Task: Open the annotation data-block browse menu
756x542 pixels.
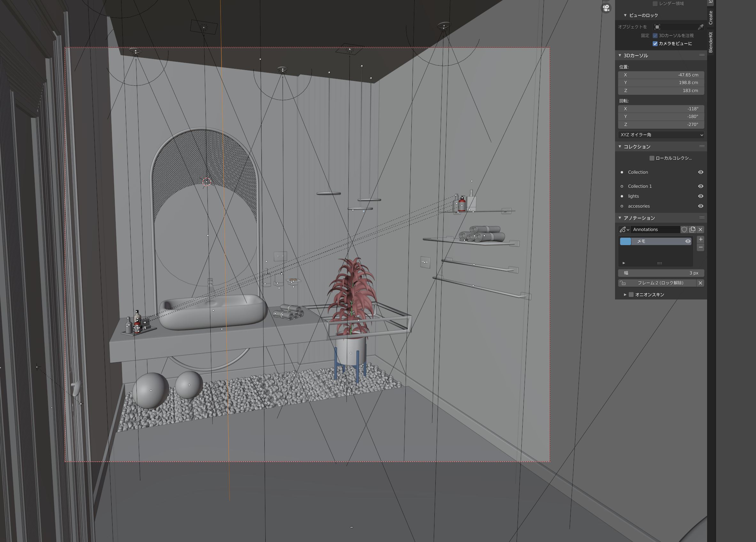Action: 624,229
